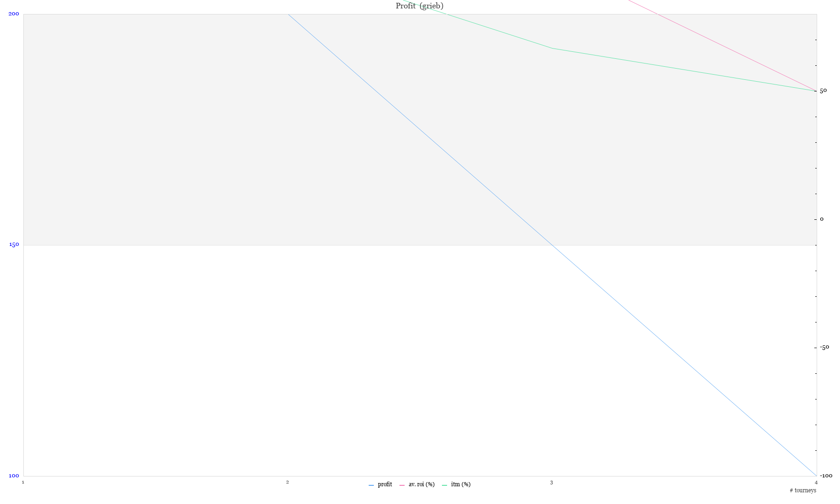Click the 200 label on left axis
The width and height of the screenshot is (840, 504).
tap(14, 14)
